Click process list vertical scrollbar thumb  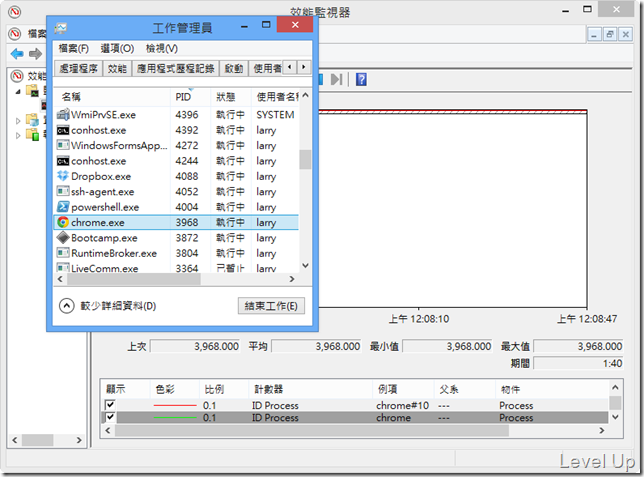[305, 159]
